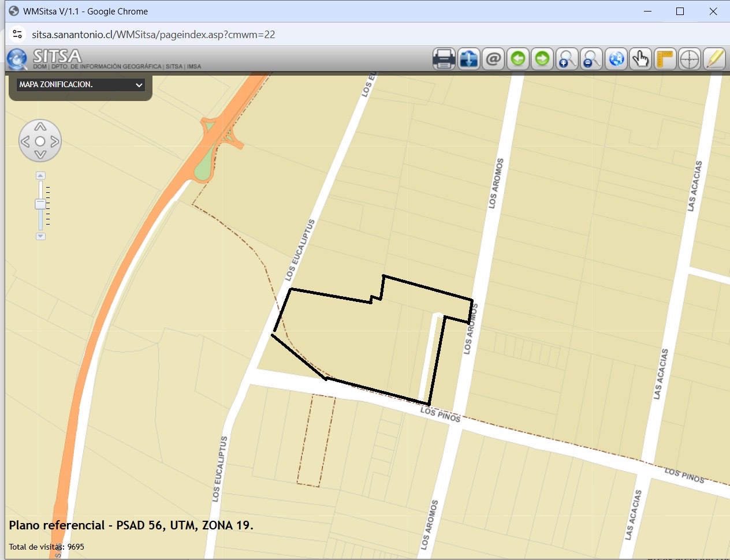The width and height of the screenshot is (730, 560).
Task: Open the MAPA ZONIFICACION dropdown
Action: click(81, 85)
